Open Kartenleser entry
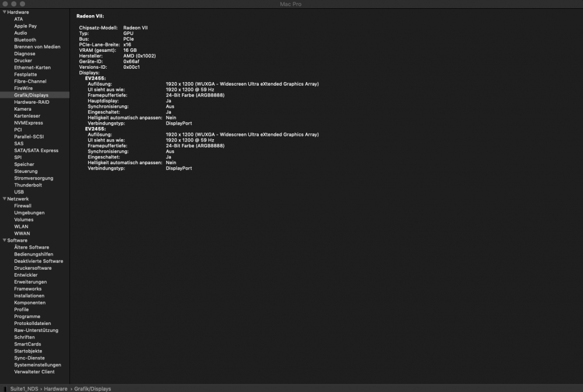The image size is (583, 392). 27,116
